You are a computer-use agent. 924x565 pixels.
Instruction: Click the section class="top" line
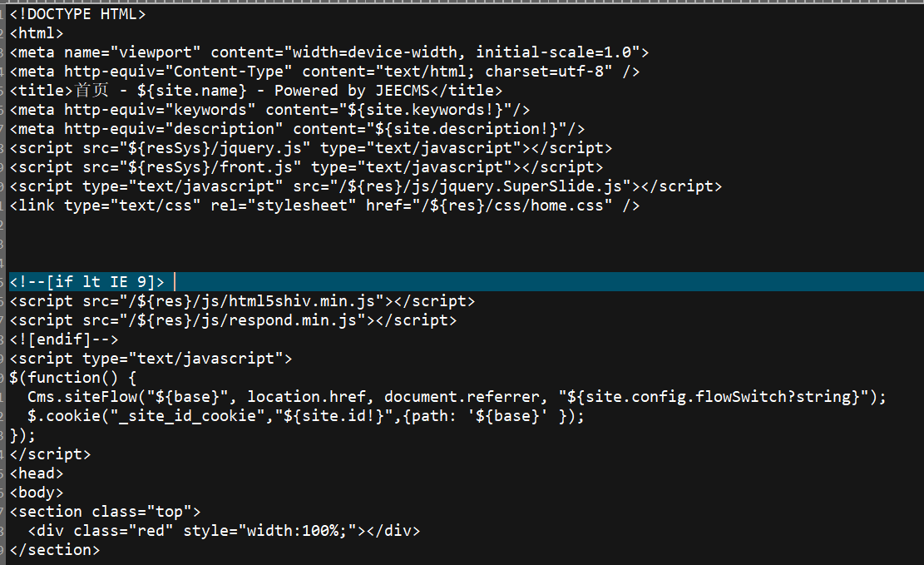105,512
